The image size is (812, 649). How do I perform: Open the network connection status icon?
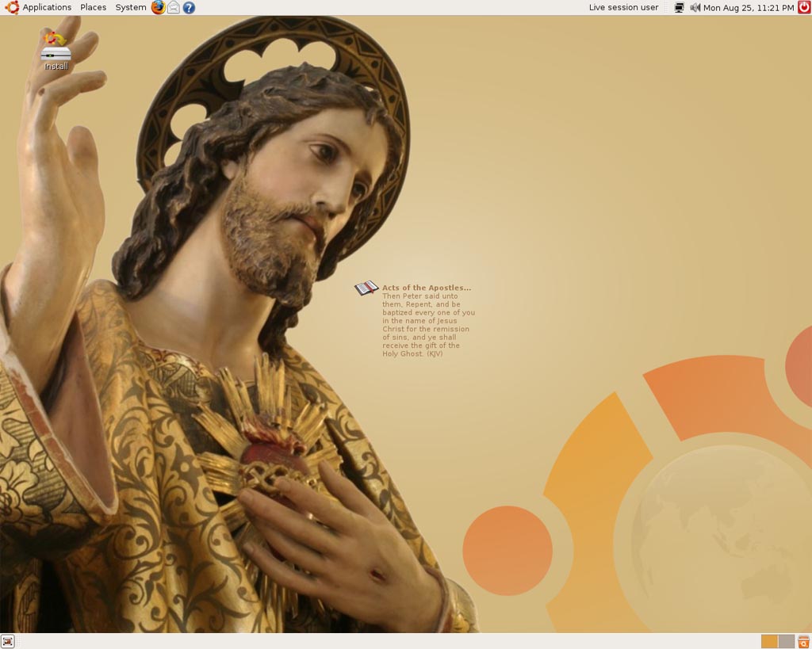[x=679, y=7]
